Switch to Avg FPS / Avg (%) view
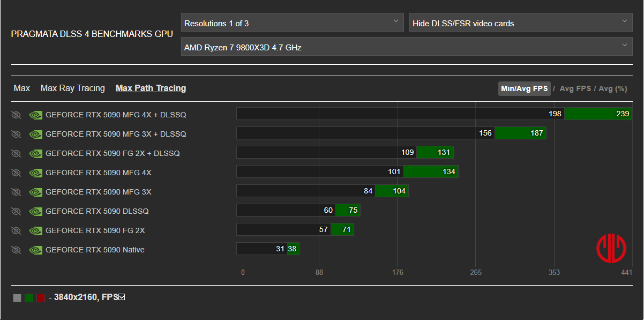Viewport: 644px width, 321px height. (593, 89)
